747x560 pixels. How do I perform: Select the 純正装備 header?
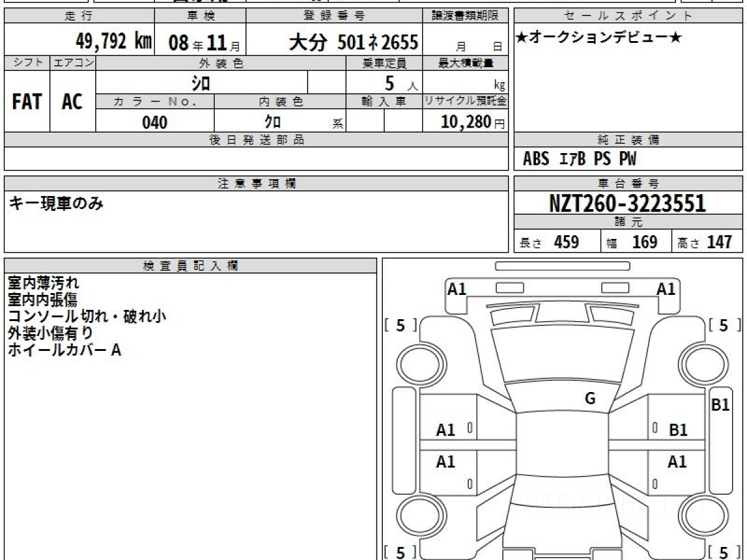pos(628,140)
